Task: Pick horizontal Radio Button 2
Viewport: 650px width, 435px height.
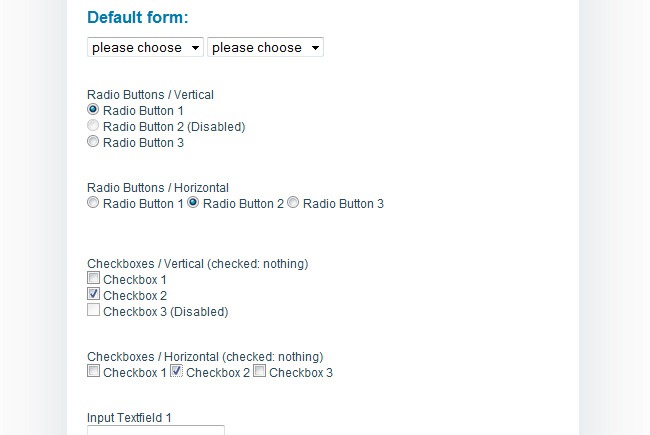Action: (194, 203)
